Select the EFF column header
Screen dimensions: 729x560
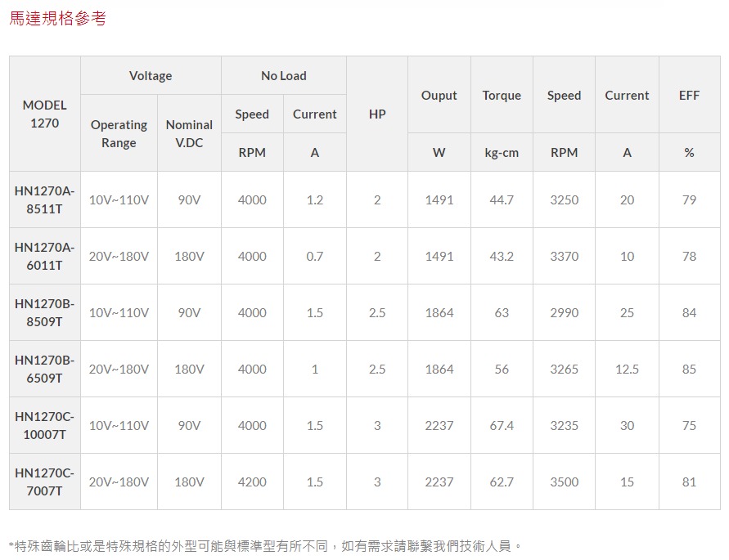click(689, 96)
